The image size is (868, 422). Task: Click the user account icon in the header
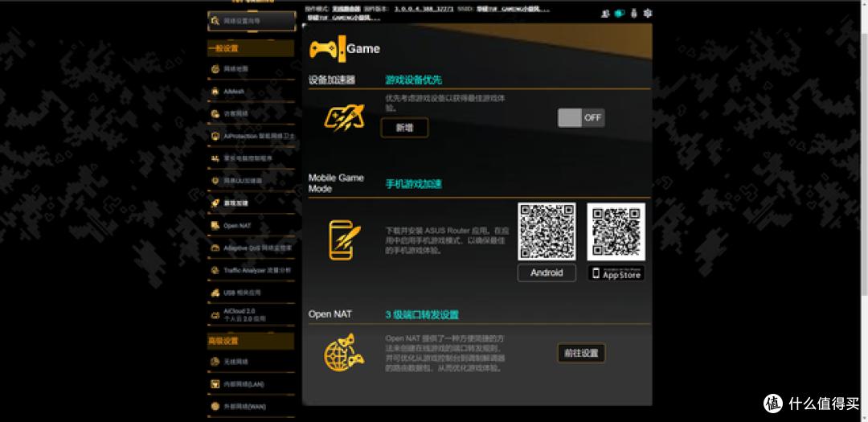pyautogui.click(x=605, y=14)
